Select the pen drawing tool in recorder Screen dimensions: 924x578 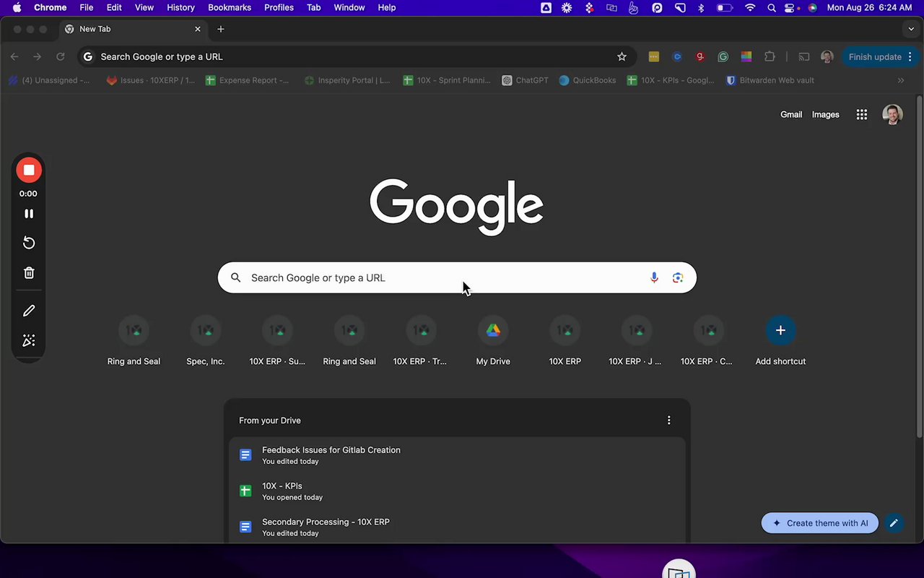(x=29, y=311)
